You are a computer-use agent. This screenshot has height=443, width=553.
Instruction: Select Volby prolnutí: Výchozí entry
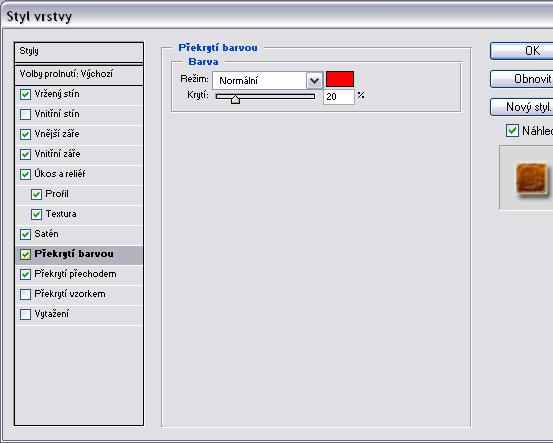pos(79,74)
